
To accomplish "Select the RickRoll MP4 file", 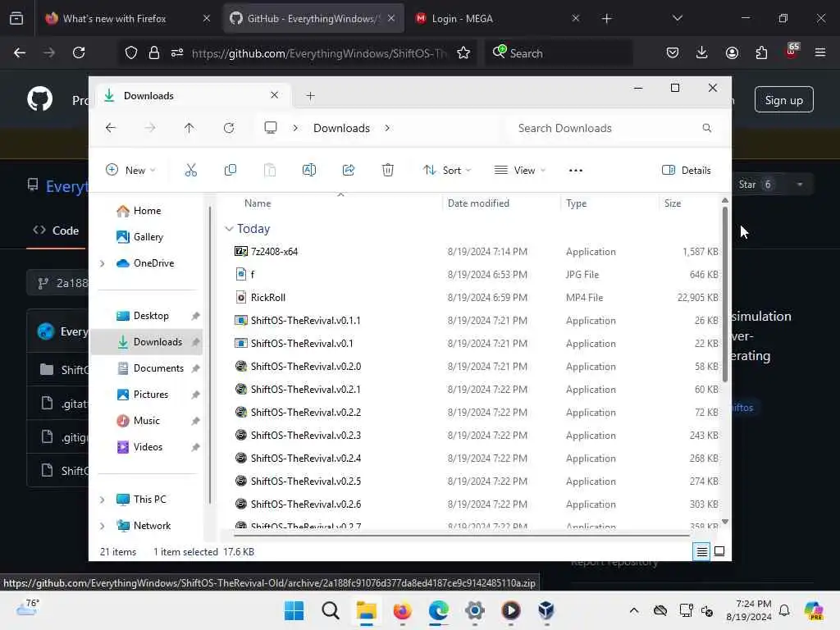I will 268,297.
